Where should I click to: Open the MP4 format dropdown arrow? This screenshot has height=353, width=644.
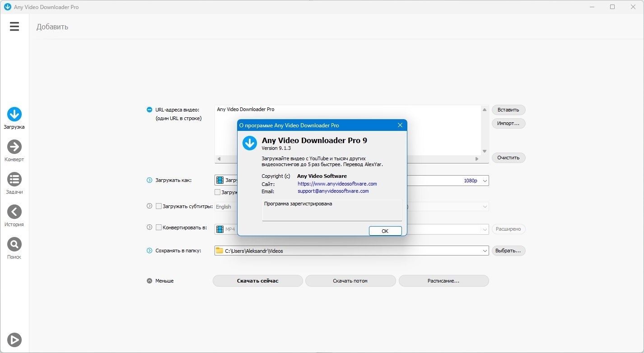tap(485, 229)
